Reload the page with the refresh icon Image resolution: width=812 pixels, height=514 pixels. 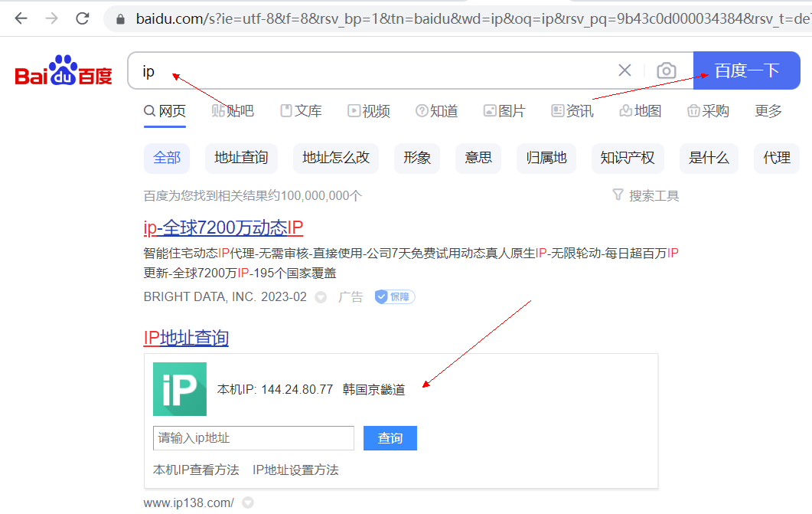point(83,18)
